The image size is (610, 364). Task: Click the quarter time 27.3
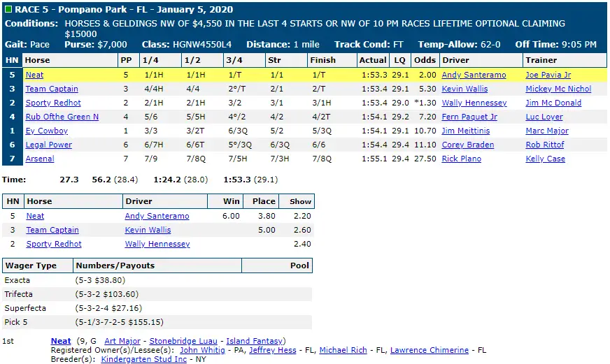point(69,180)
